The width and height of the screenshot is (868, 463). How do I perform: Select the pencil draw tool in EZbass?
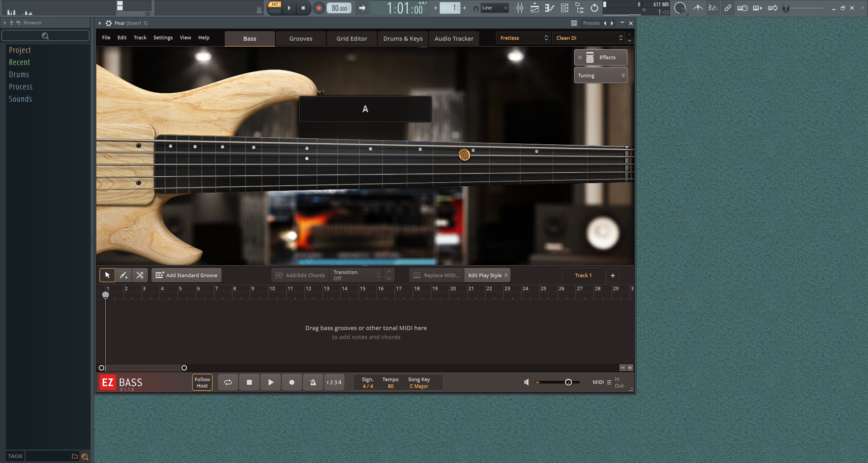[x=123, y=275]
